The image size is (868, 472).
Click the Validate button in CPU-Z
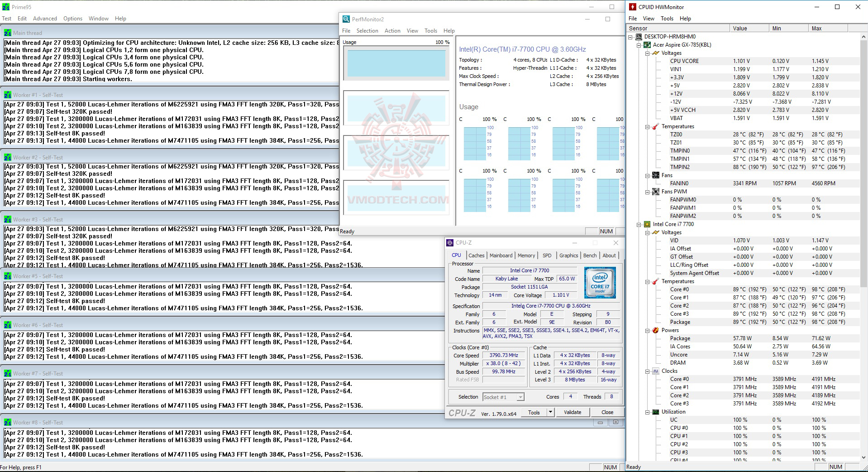[x=572, y=412]
